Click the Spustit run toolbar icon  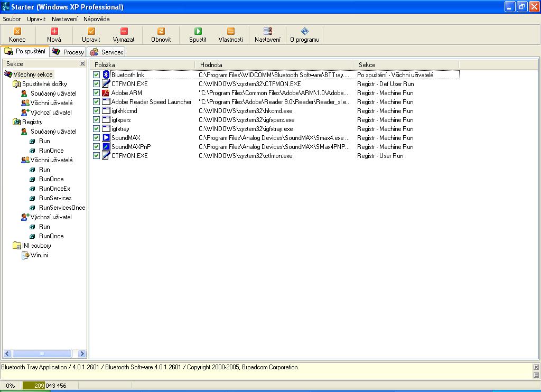pos(198,31)
